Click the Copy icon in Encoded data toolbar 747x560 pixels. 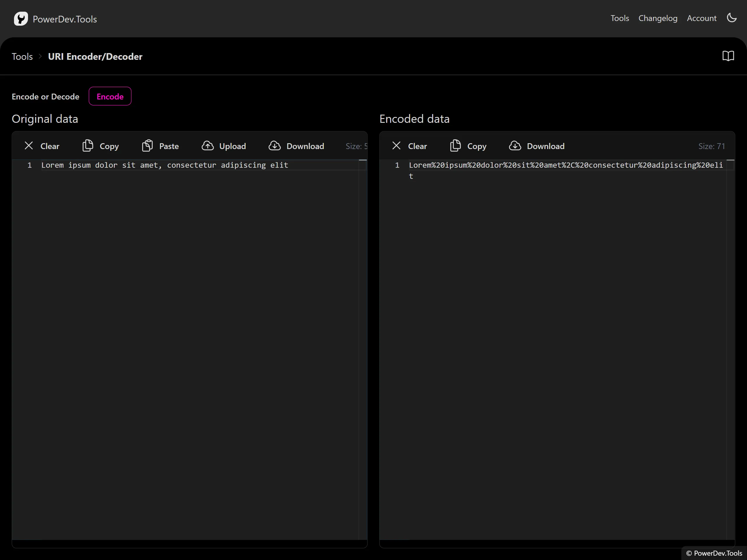coord(455,146)
